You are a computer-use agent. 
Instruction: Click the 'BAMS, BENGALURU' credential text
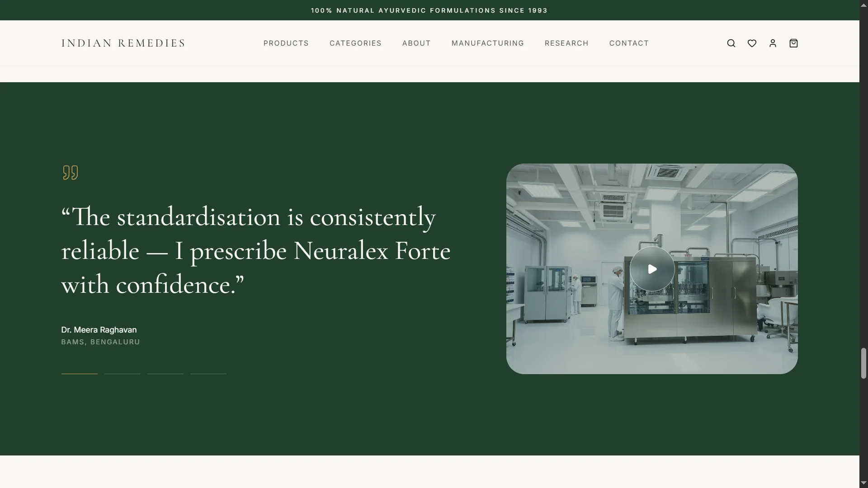point(100,342)
